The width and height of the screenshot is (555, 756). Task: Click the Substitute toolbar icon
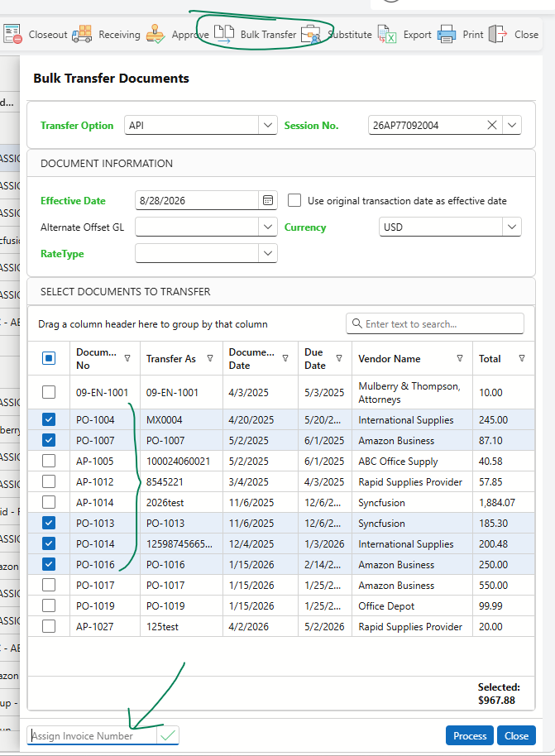(310, 35)
